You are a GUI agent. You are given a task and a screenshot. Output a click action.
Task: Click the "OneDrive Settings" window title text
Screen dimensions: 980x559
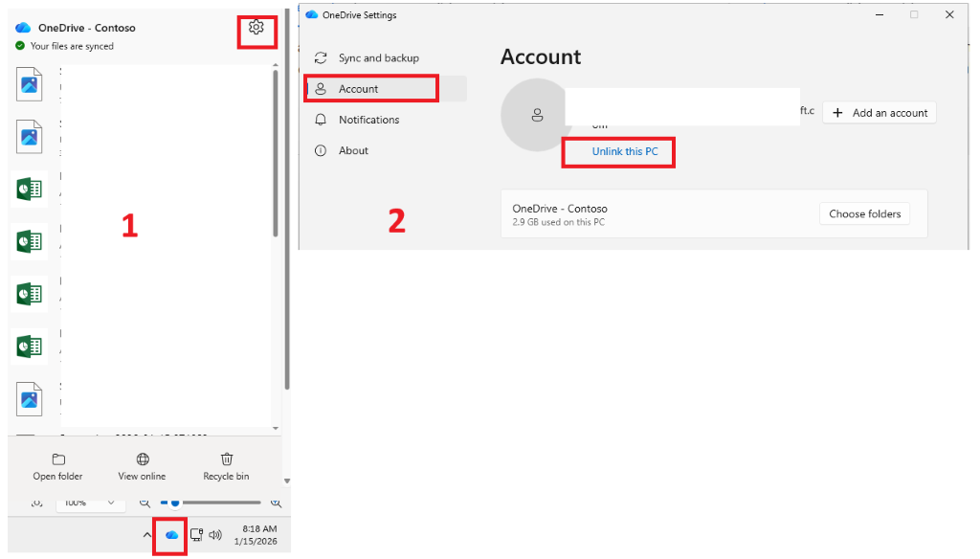pyautogui.click(x=360, y=15)
